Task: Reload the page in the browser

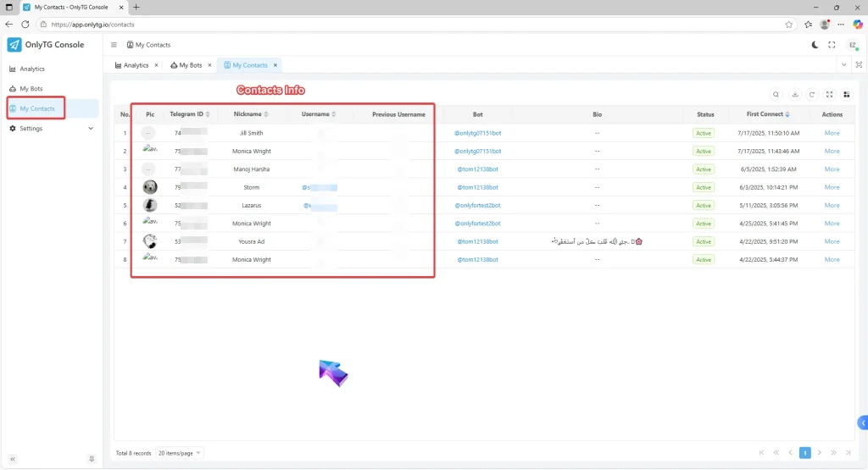Action: [25, 25]
